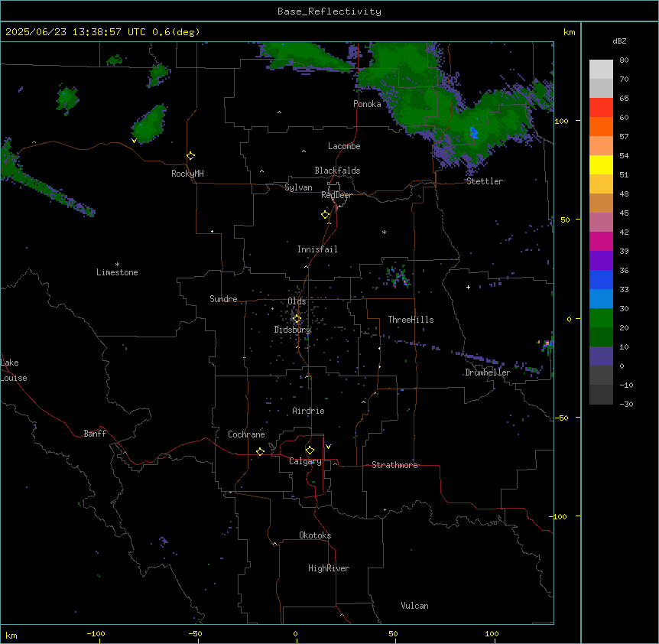Click the Ponoka city label
The image size is (659, 644).
367,104
